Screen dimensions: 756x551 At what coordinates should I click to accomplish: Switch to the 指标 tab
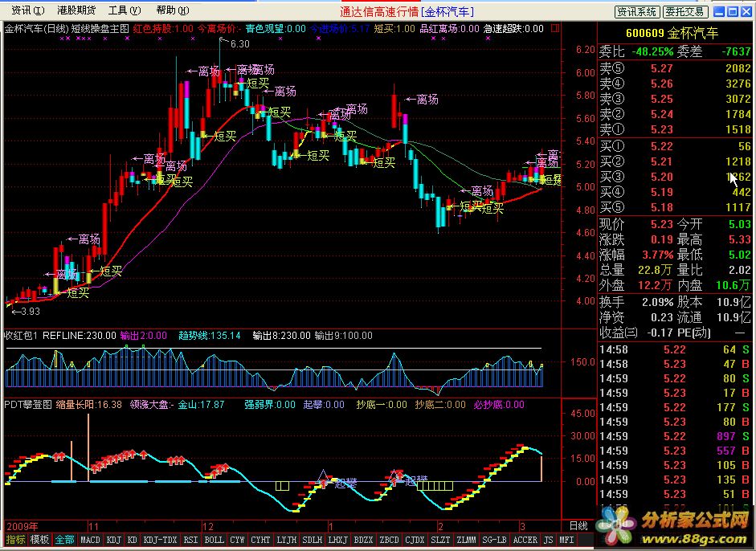point(15,540)
